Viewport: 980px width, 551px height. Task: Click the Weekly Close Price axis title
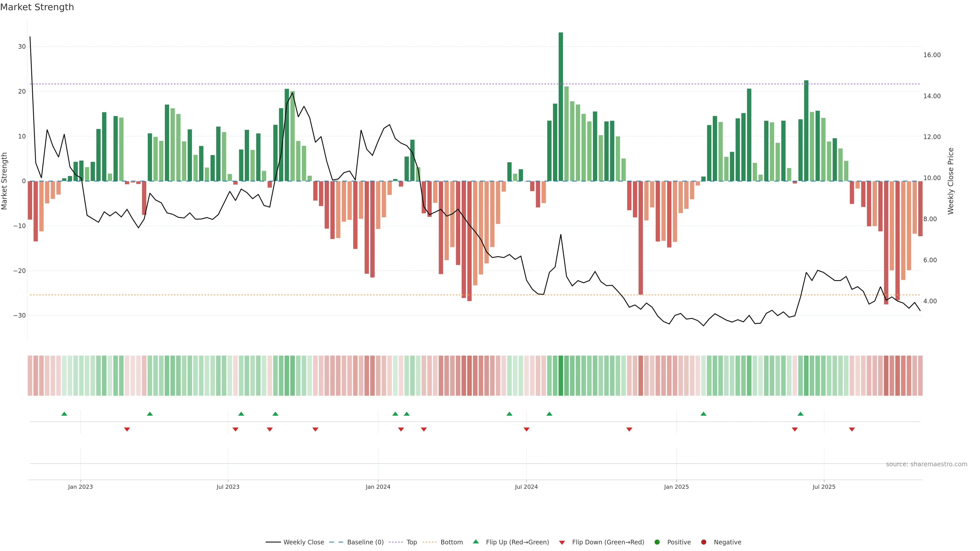tap(951, 181)
